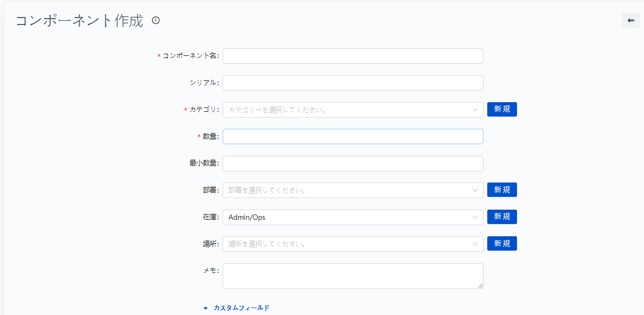
Task: Click the 場所 dropdown chevron
Action: (x=476, y=243)
